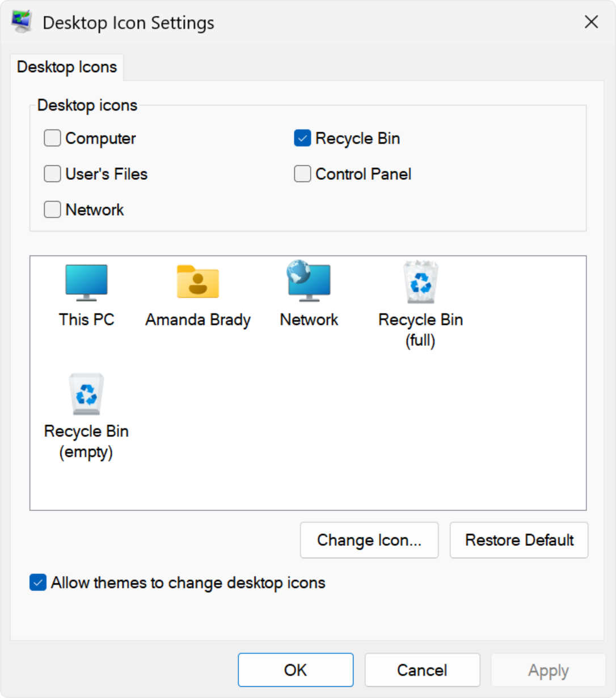616x698 pixels.
Task: Check the Network checkbox
Action: pyautogui.click(x=52, y=209)
